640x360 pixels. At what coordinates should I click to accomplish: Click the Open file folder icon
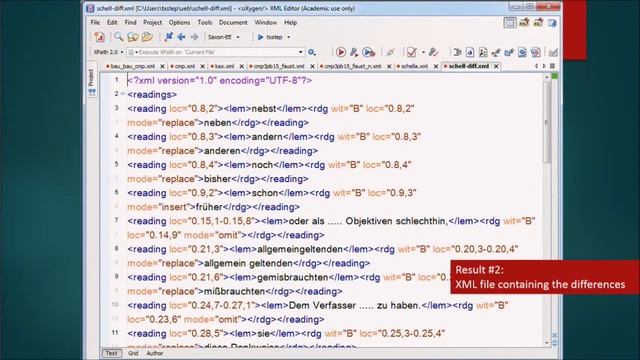[147, 37]
